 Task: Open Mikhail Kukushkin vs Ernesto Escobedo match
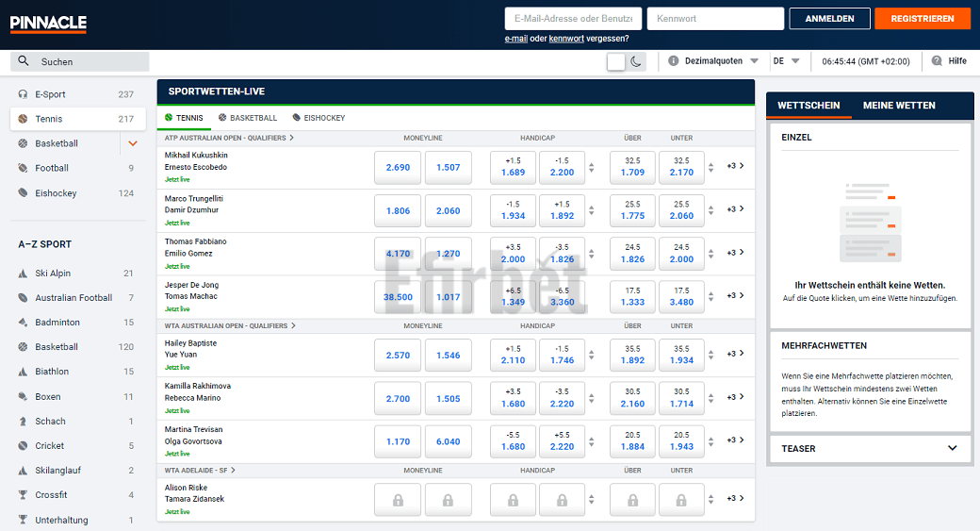(x=196, y=161)
